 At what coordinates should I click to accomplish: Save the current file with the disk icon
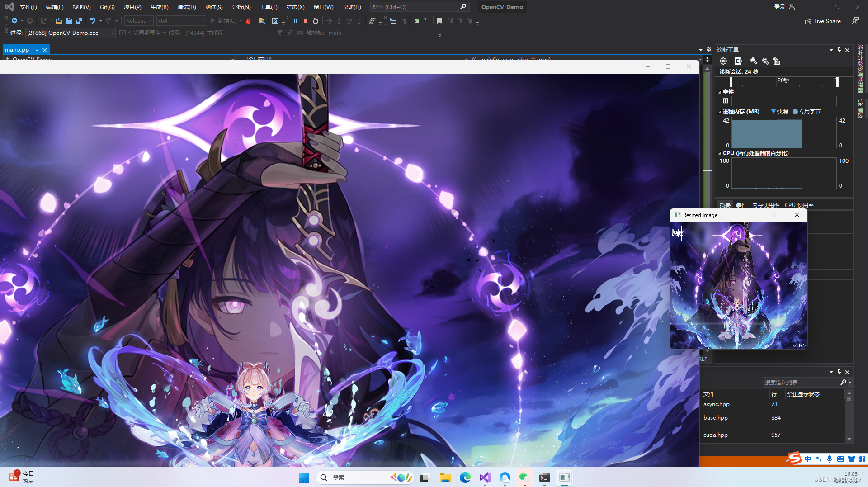click(x=69, y=21)
